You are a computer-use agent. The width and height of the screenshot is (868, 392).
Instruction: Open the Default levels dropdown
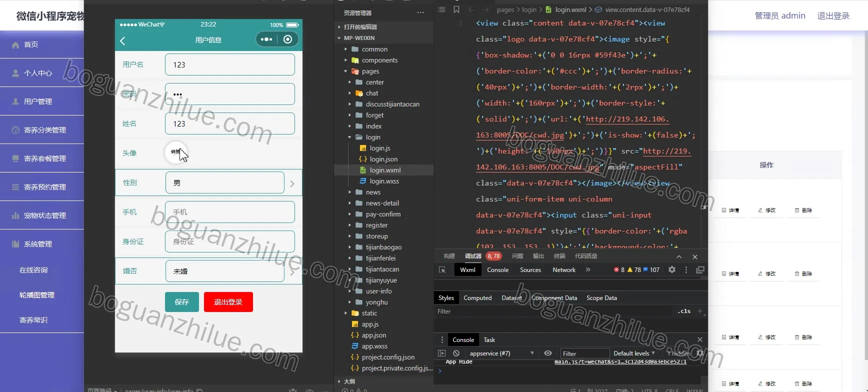pyautogui.click(x=634, y=353)
